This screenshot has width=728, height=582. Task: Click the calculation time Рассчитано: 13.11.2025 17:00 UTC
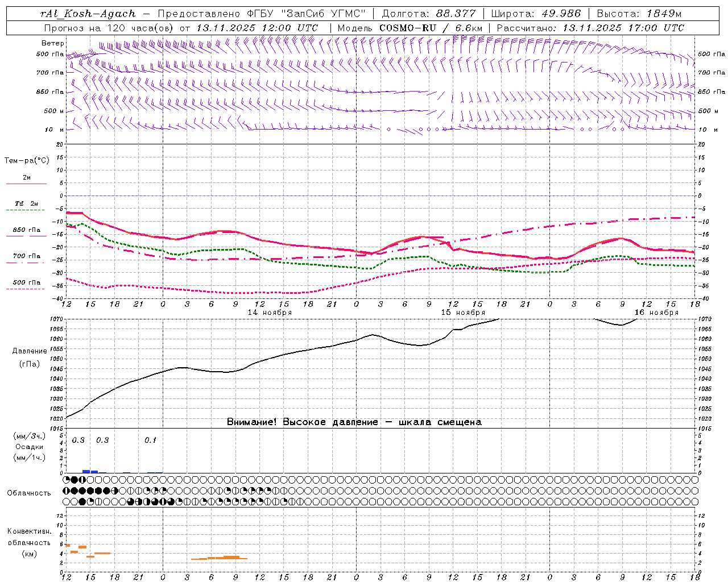(x=590, y=28)
